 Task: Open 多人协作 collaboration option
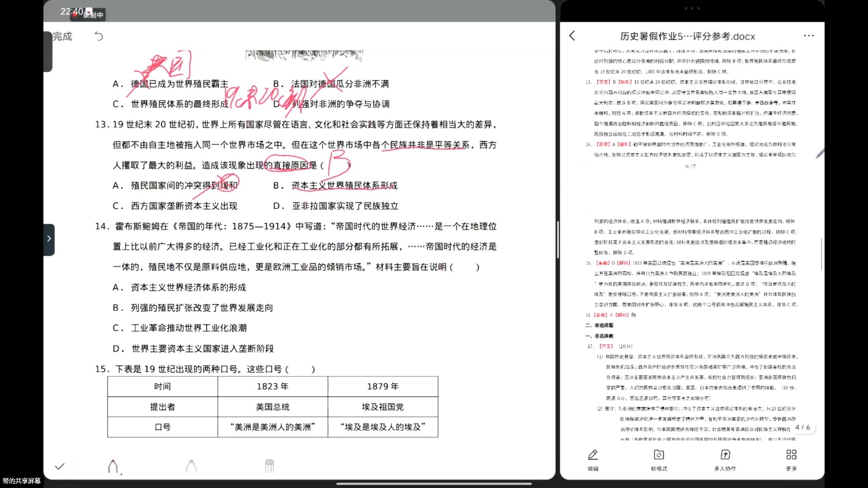[725, 460]
